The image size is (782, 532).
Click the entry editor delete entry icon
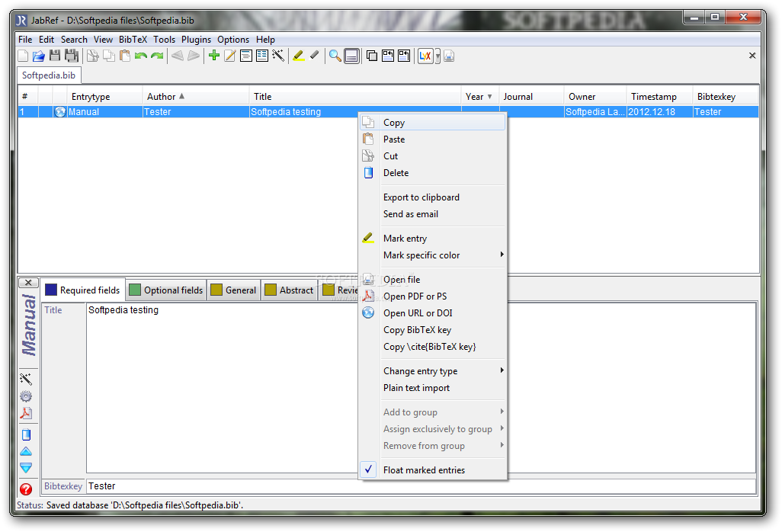pyautogui.click(x=26, y=434)
